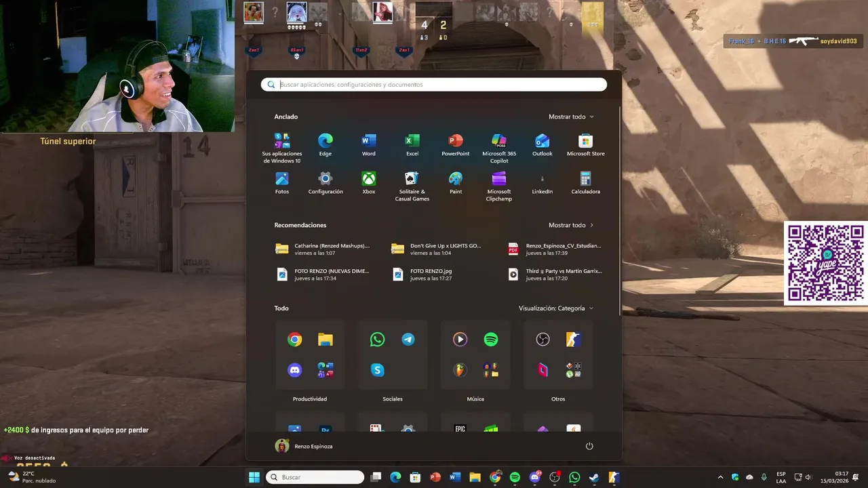
Task: Expand Mostrar todo for pinned apps
Action: (571, 117)
